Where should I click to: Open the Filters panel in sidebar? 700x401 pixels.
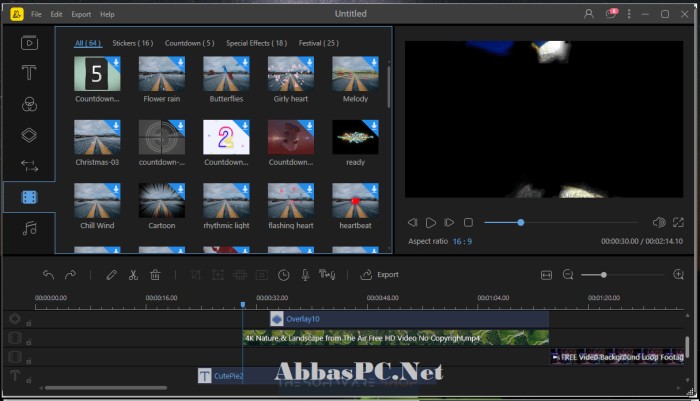pos(29,104)
